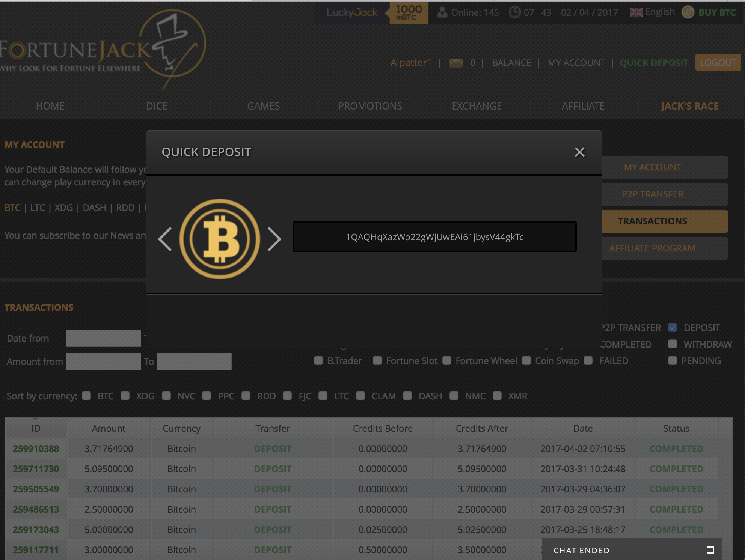Click the LOGOUT button
This screenshot has height=560, width=745.
click(718, 63)
